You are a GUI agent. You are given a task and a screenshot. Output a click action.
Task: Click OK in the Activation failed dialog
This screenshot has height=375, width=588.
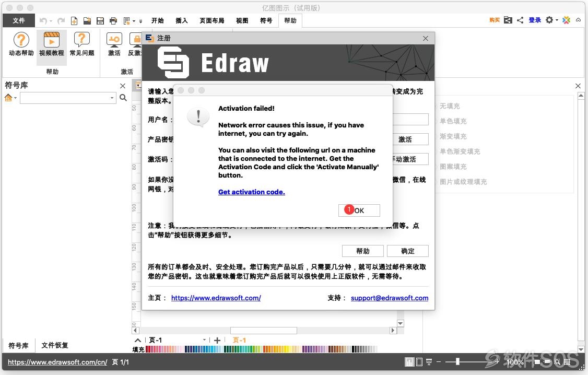pos(359,210)
